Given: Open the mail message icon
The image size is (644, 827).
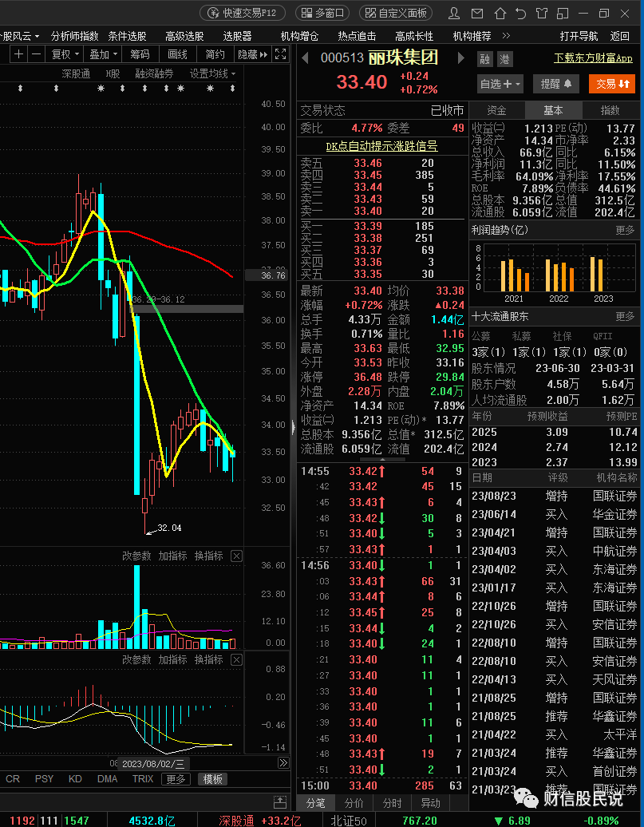Looking at the screenshot, I should pos(476,13).
